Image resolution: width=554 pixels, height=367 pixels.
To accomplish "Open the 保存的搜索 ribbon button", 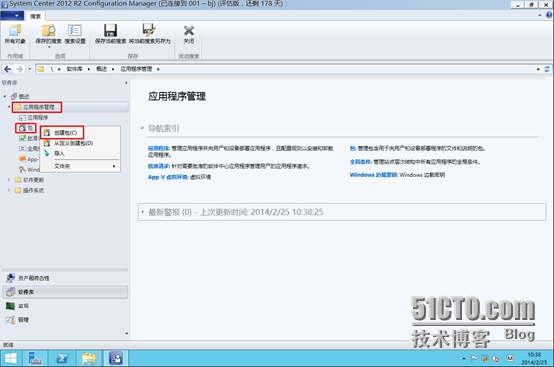I will [49, 35].
